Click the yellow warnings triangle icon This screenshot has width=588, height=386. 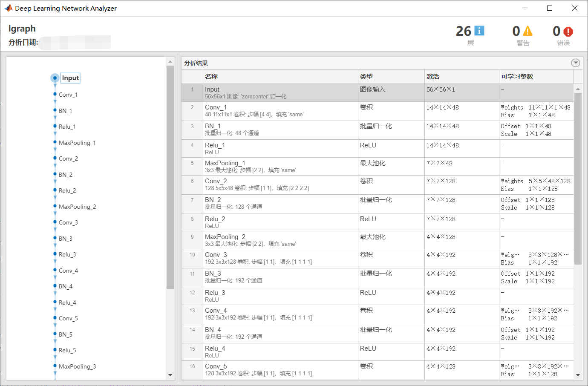click(x=527, y=31)
